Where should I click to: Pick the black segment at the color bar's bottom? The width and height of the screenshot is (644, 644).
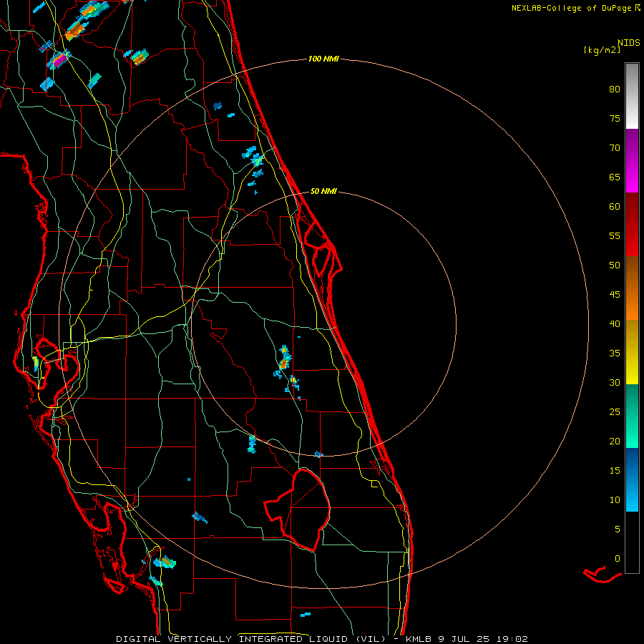(632, 542)
